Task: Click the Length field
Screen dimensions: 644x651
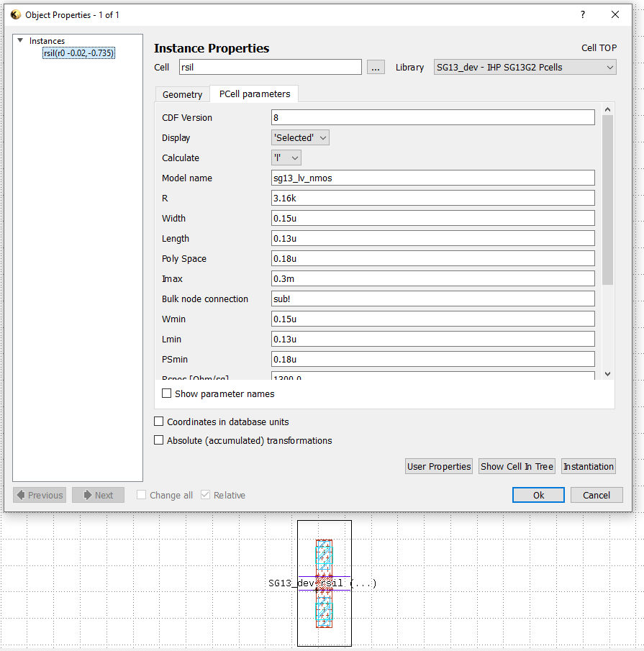Action: point(432,238)
